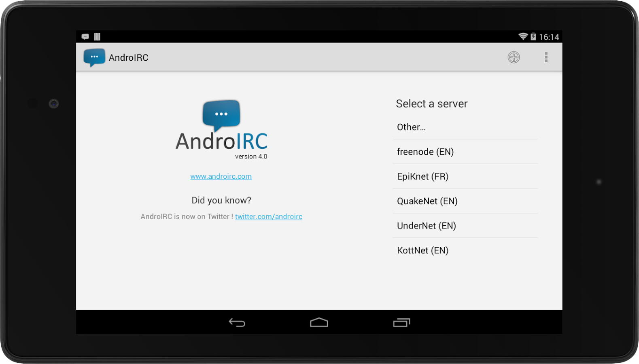This screenshot has width=639, height=364.
Task: Open the twitter.com/androirc link
Action: [269, 217]
